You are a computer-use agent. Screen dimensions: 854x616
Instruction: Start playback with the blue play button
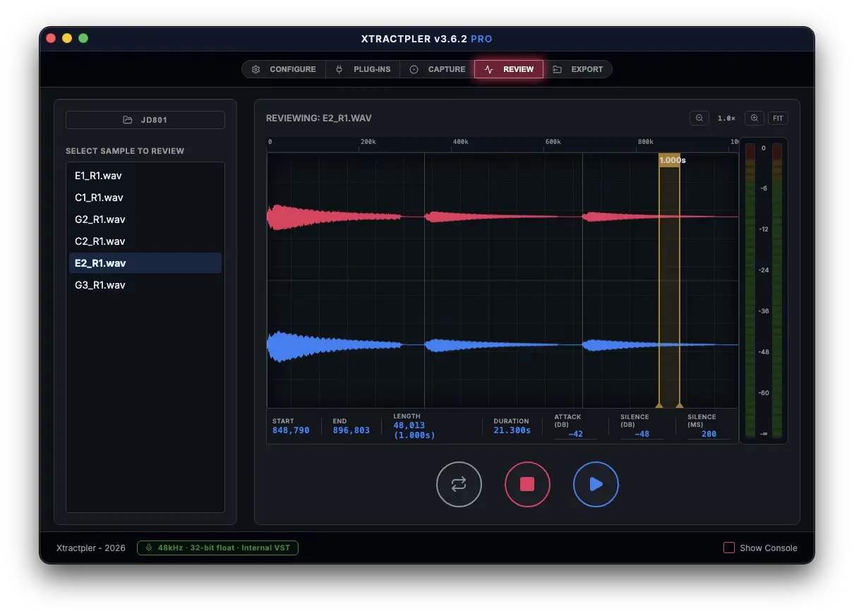click(x=596, y=484)
